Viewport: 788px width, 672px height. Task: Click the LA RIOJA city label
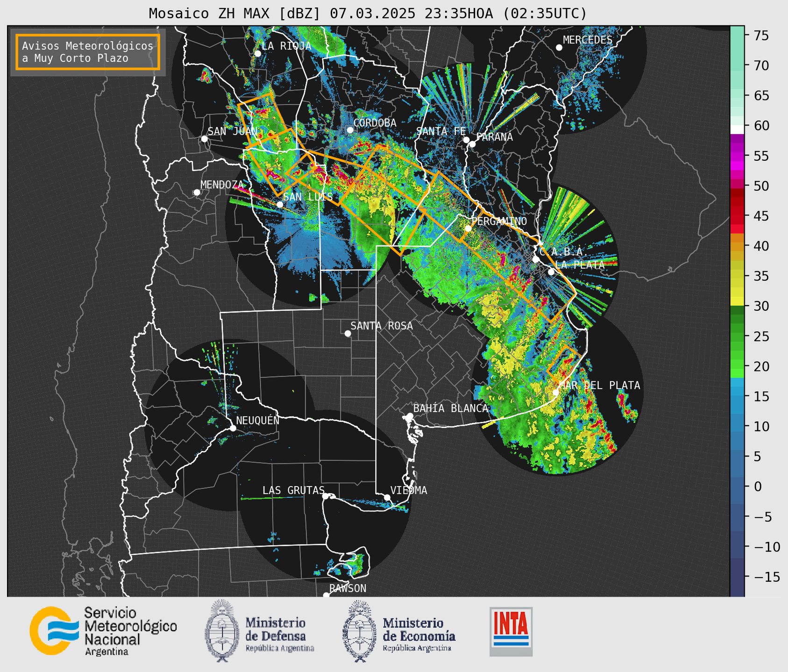(286, 46)
